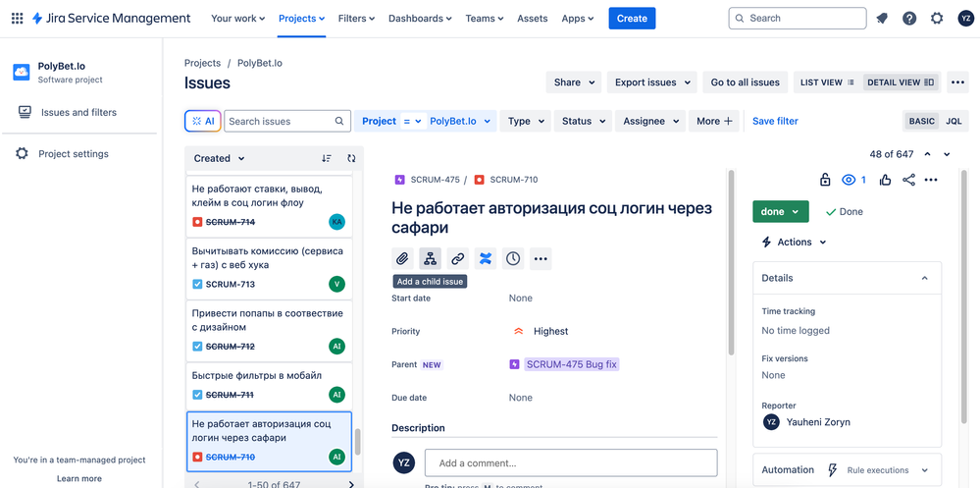Image resolution: width=980 pixels, height=488 pixels.
Task: Link an issue with chain icon
Action: (x=458, y=258)
